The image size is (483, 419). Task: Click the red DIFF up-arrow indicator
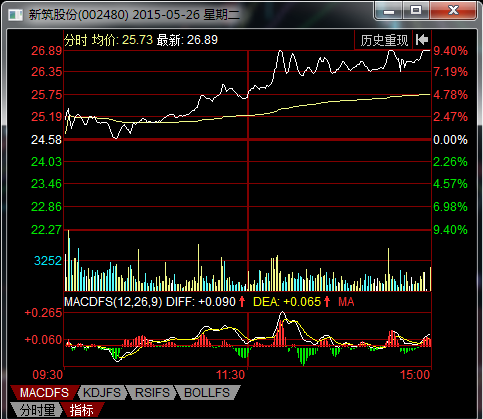242,302
